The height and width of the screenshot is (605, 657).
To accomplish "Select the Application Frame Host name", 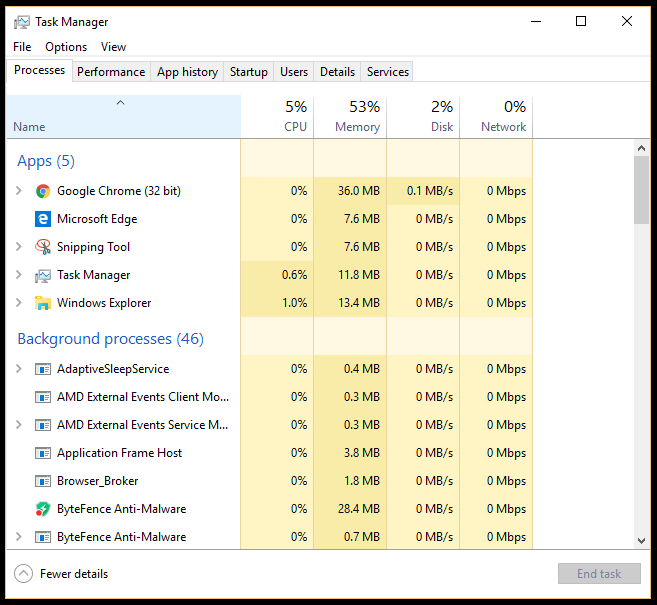I will pos(119,453).
